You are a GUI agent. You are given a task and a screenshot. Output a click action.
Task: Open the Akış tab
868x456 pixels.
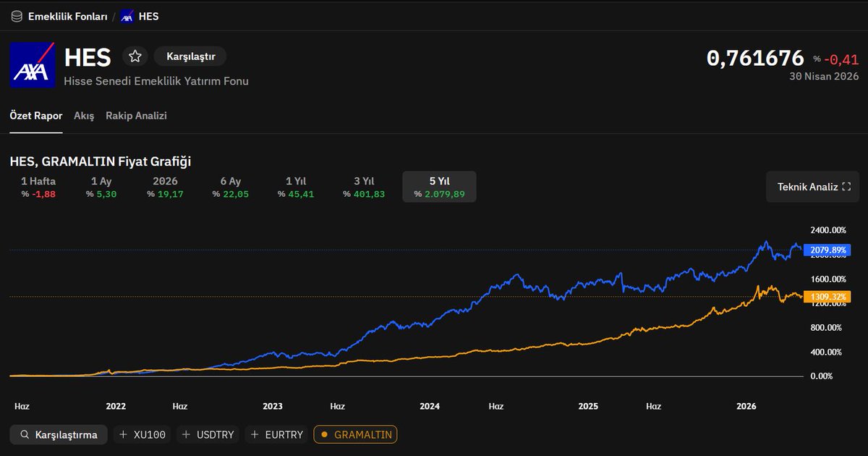coord(84,116)
